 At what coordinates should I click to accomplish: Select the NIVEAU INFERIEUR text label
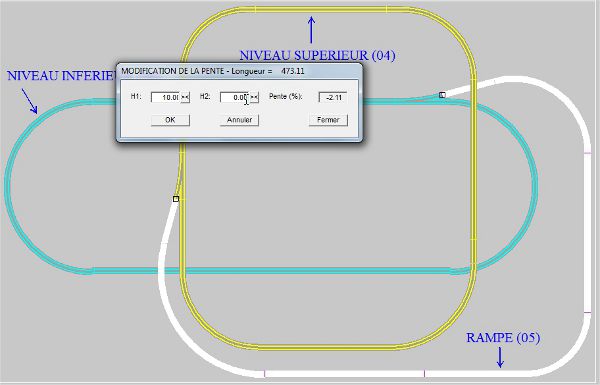coord(62,75)
